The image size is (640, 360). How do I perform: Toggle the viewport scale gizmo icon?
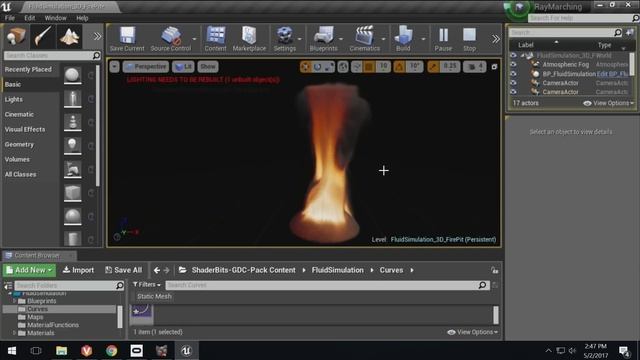click(x=329, y=67)
